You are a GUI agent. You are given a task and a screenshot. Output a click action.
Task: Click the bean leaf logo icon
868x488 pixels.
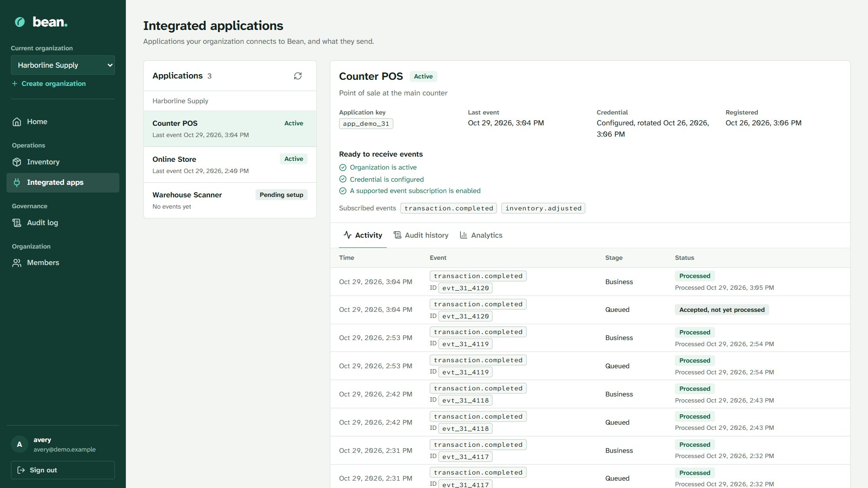coord(20,22)
